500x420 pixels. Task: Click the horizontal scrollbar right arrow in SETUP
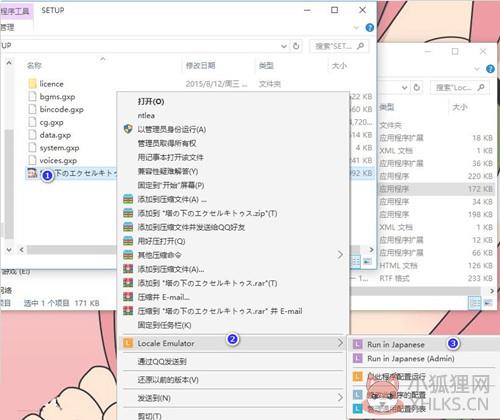tap(371, 250)
